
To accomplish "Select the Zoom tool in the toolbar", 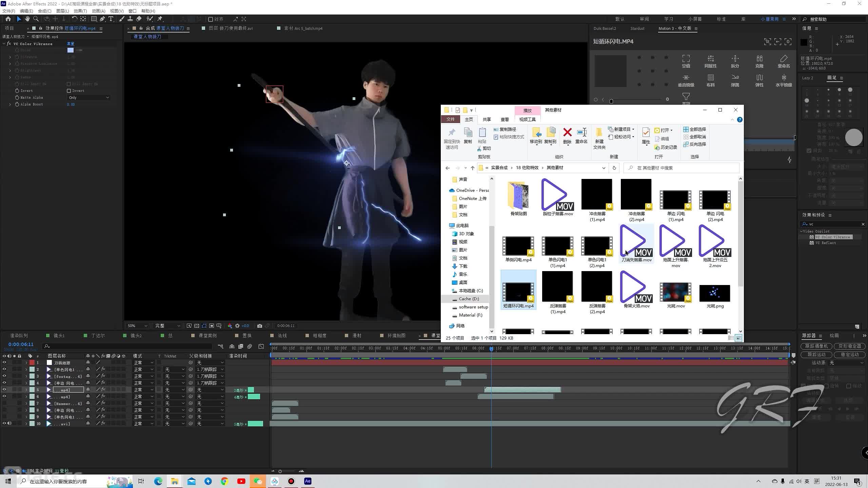I will pyautogui.click(x=36, y=19).
